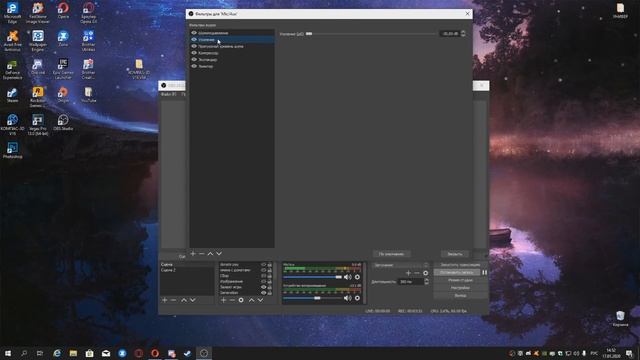
Task: Hide the Изображение source eye icon
Action: 263,281
